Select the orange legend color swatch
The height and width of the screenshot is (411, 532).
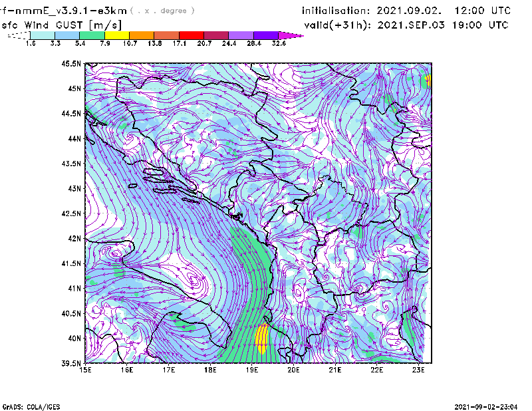tap(142, 35)
